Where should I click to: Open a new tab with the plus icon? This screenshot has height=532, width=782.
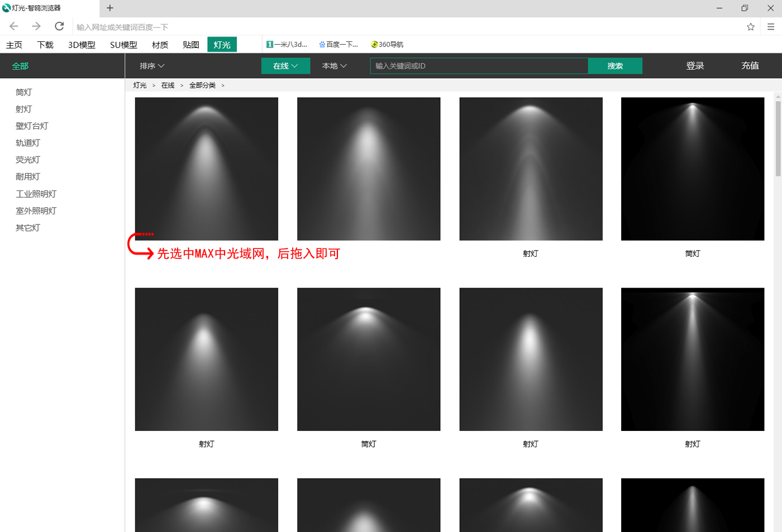coord(109,8)
